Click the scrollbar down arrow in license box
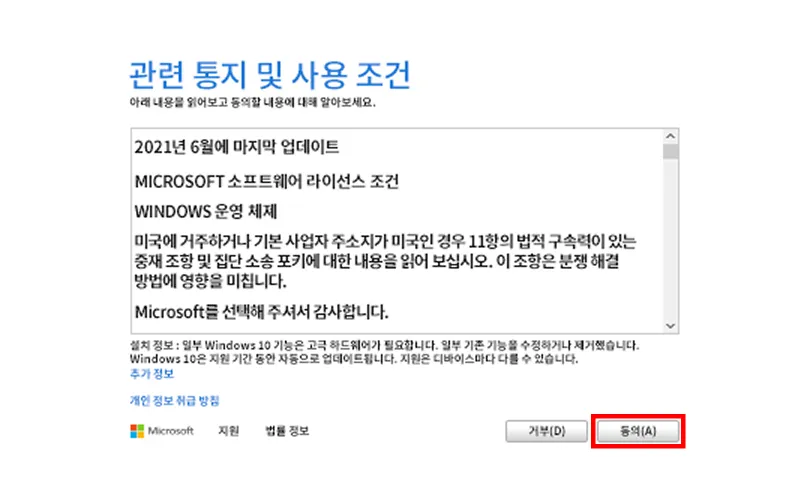Viewport: 810px width, 501px height. click(669, 325)
